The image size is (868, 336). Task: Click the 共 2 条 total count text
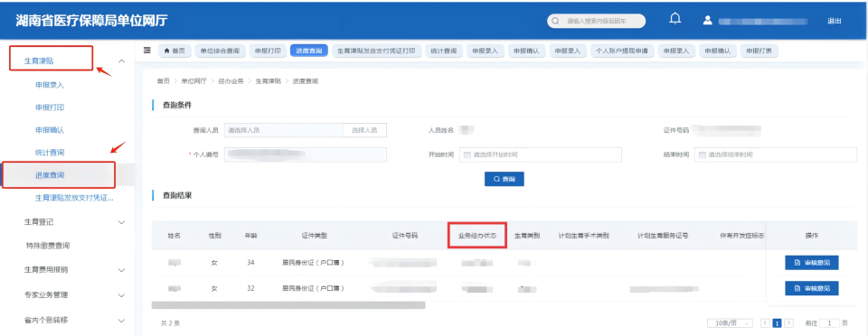171,322
